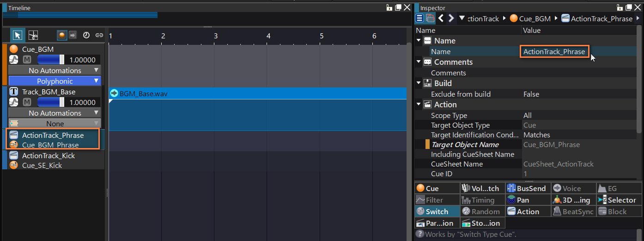Click the clock time display icon
The width and height of the screenshot is (644, 241).
86,35
